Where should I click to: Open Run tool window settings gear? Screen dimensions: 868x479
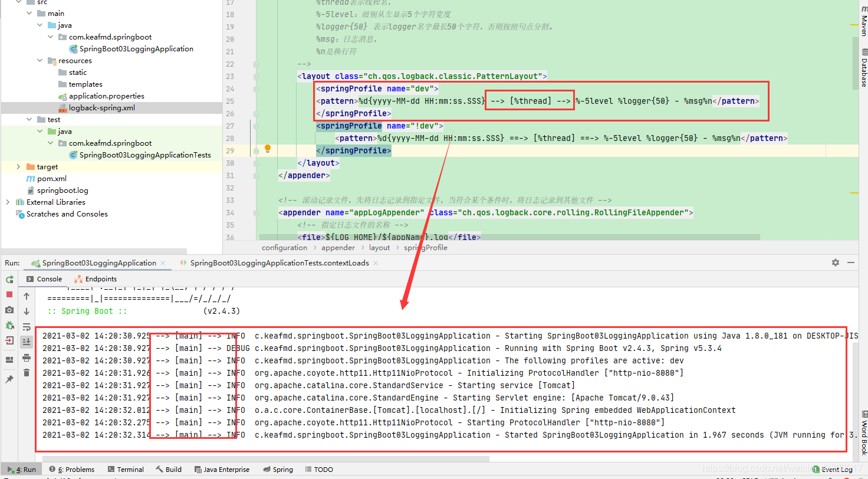[836, 263]
